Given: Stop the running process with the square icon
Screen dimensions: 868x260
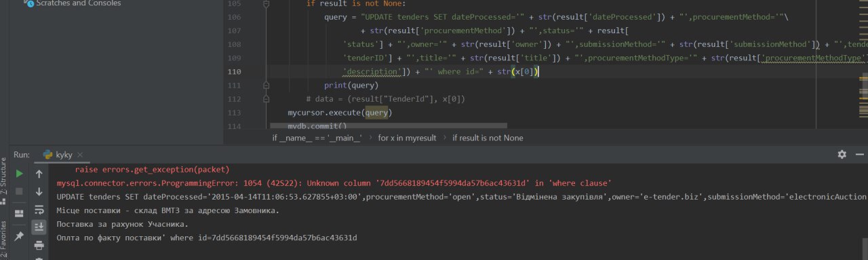Looking at the screenshot, I should click(x=19, y=191).
